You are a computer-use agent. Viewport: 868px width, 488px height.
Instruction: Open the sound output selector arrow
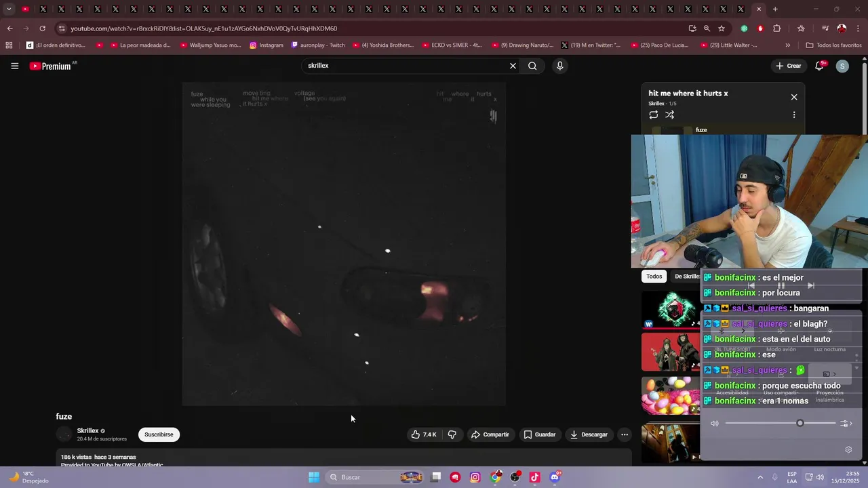tap(845, 423)
